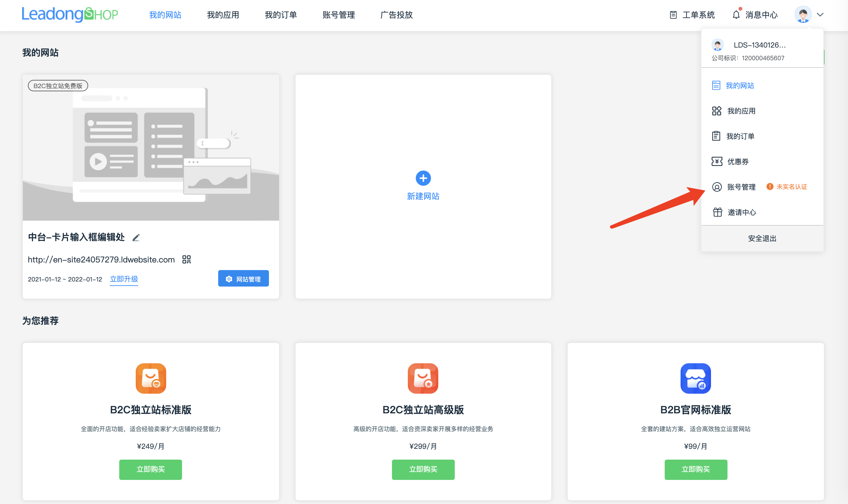Click the blue plus icon for new site

pos(423,178)
